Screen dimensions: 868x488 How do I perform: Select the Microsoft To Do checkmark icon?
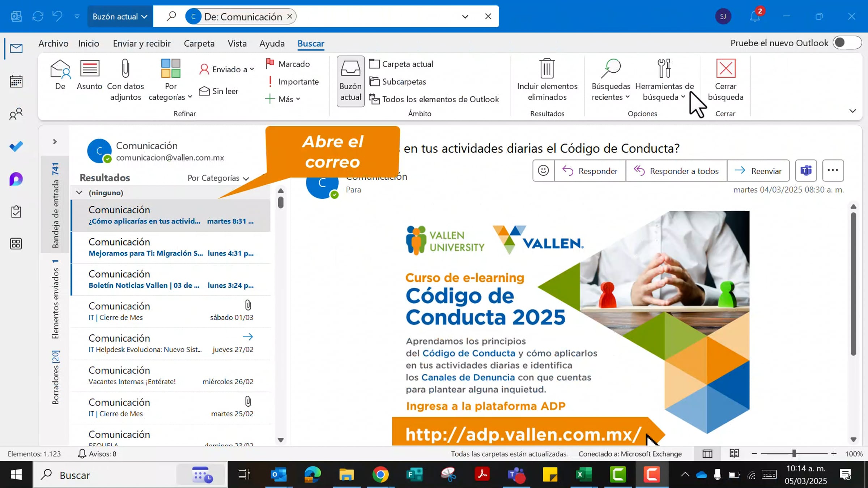tap(16, 146)
